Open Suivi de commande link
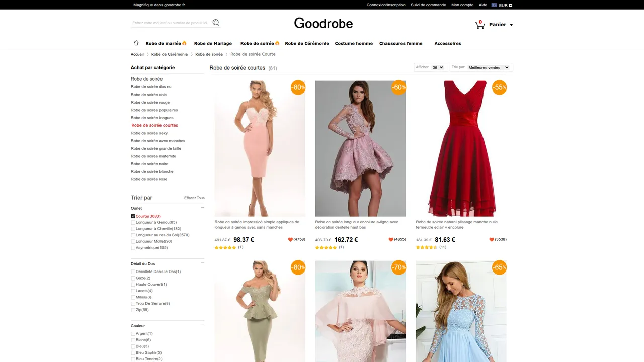644x362 pixels. [x=428, y=5]
